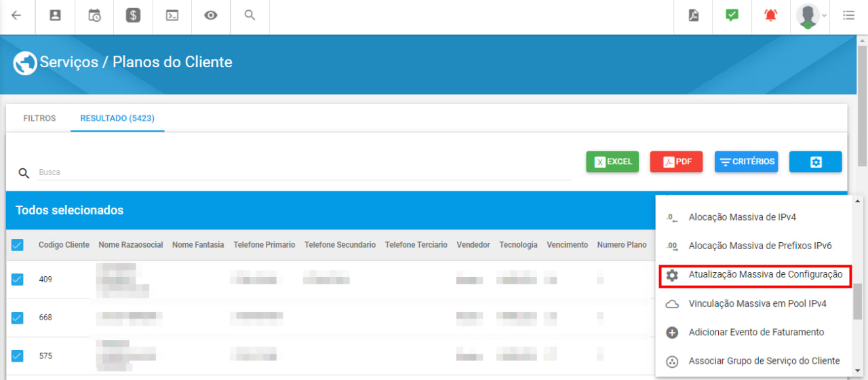Click client code 575 cell
868x380 pixels.
pyautogui.click(x=45, y=356)
